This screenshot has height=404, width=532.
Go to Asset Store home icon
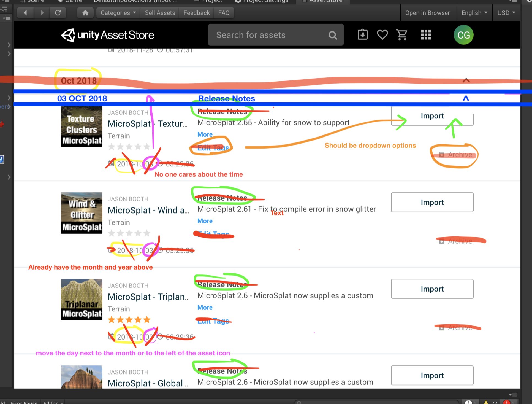pyautogui.click(x=85, y=13)
